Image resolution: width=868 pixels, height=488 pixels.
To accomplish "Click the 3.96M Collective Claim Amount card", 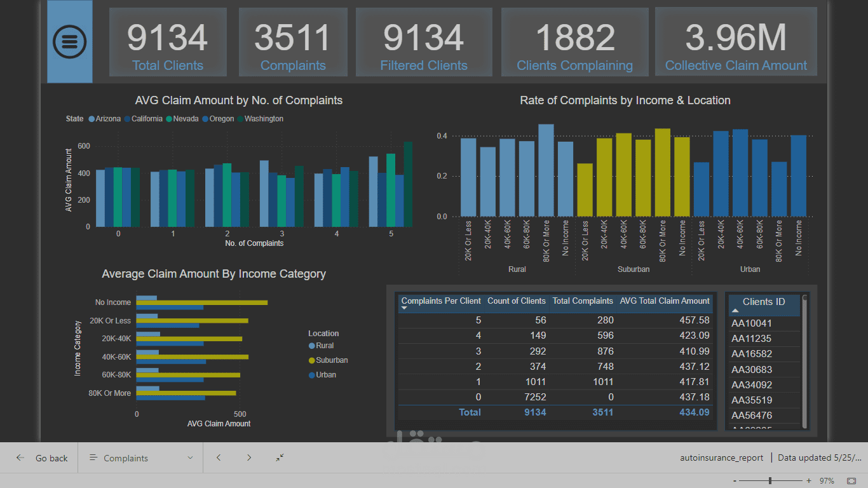I will (x=736, y=42).
